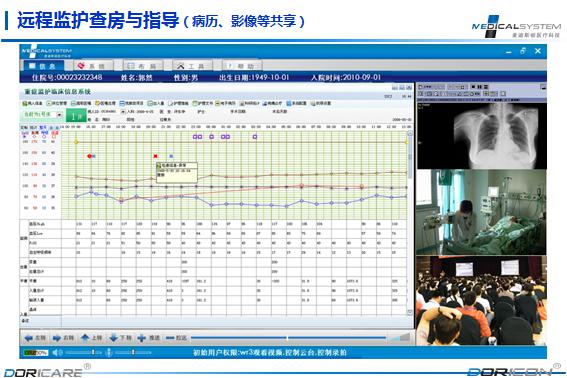Open the 信息 tab
This screenshot has height=378, width=567.
pyautogui.click(x=44, y=66)
